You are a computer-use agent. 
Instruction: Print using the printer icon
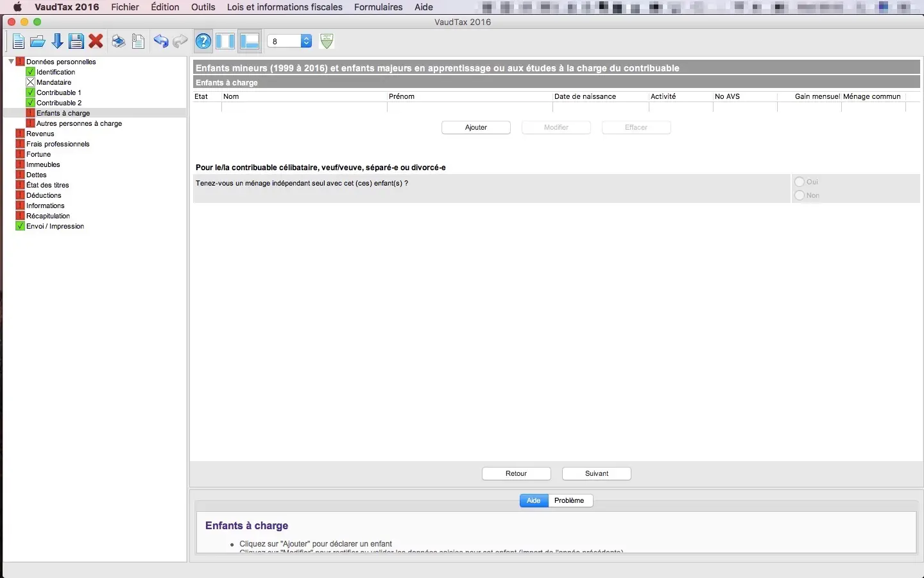coord(119,42)
